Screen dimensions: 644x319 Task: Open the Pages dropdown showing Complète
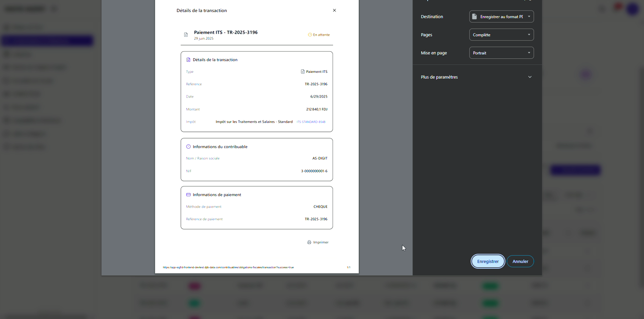(x=501, y=35)
